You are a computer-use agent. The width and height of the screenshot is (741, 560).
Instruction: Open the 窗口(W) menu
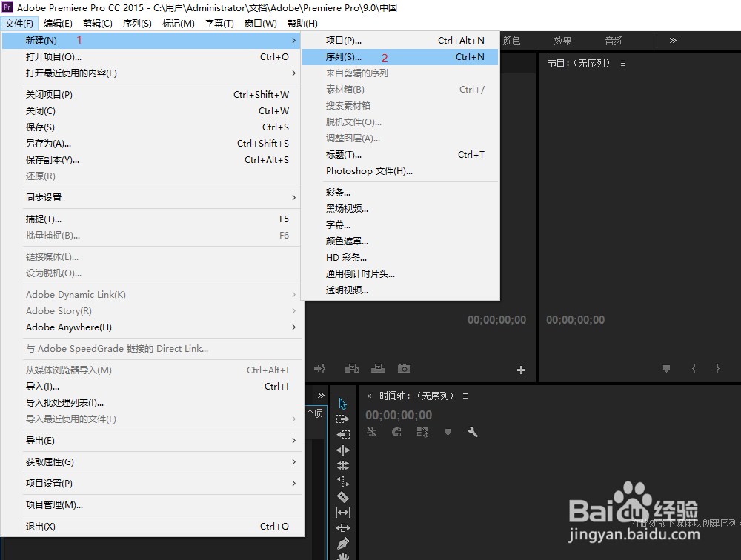260,23
